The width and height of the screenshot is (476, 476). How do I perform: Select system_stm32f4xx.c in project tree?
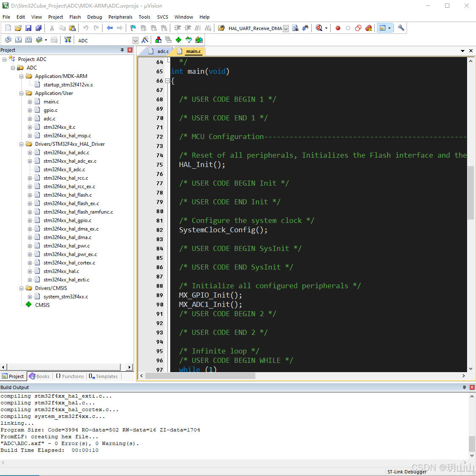[x=66, y=297]
